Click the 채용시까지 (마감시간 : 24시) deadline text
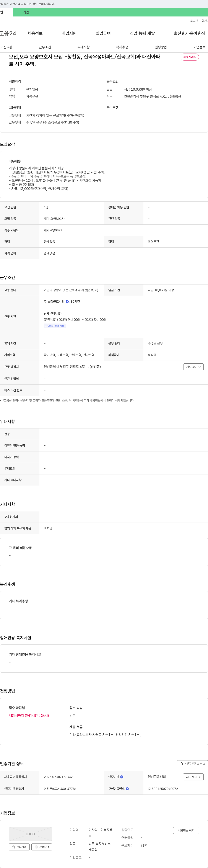 (29, 715)
